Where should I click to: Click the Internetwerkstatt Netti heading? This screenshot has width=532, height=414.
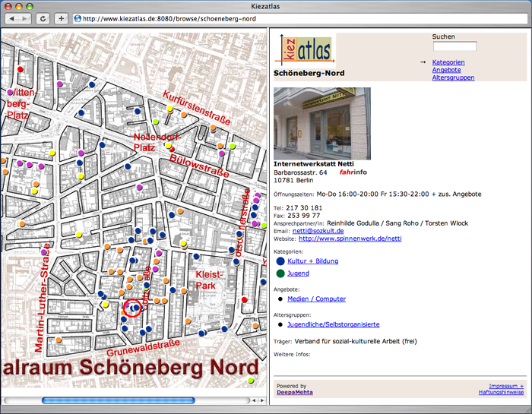tap(313, 164)
